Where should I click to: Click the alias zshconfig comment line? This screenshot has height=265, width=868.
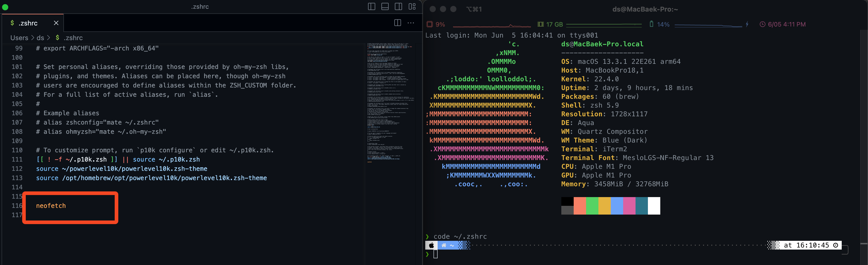97,122
